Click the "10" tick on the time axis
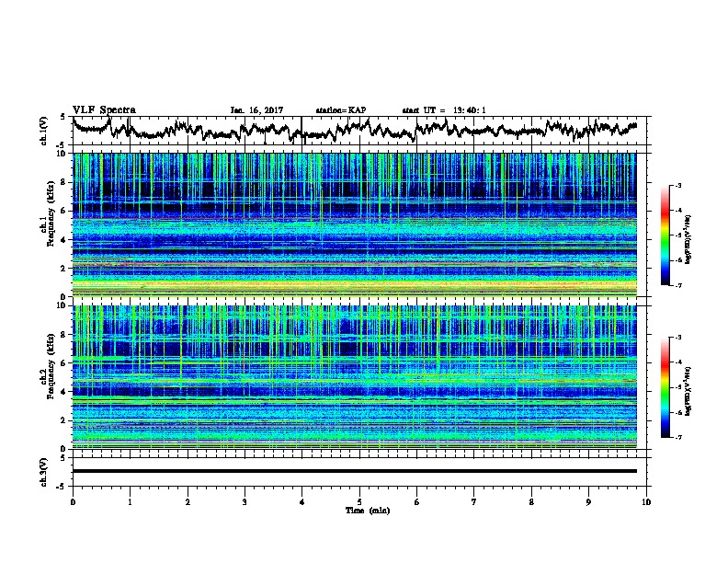Image resolution: width=728 pixels, height=563 pixels. tap(646, 502)
